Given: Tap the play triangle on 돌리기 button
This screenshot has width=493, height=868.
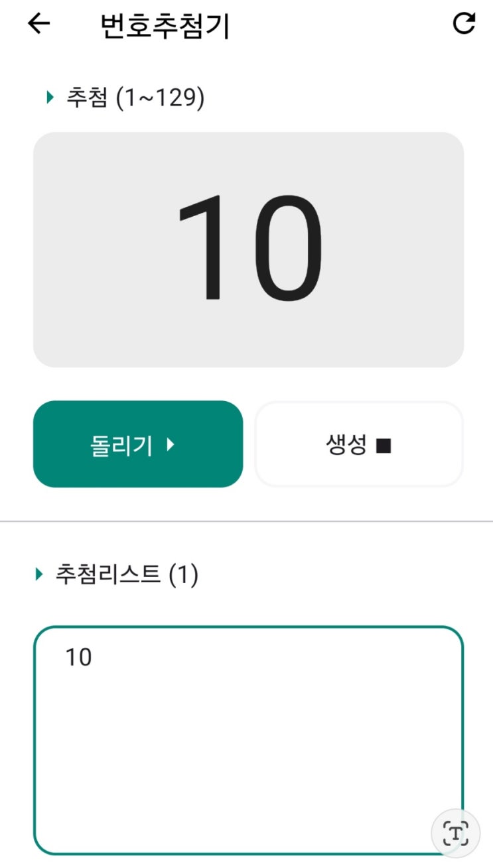Looking at the screenshot, I should [x=171, y=445].
